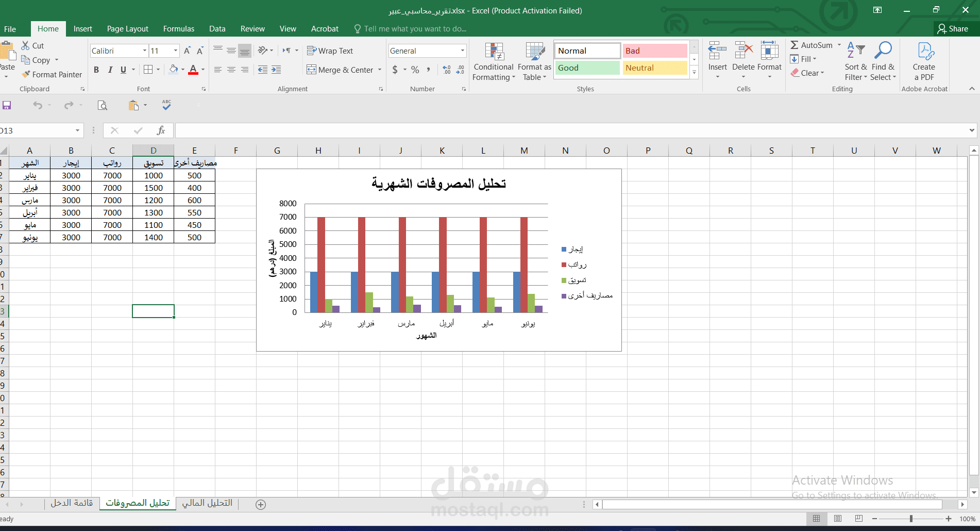
Task: Expand the Conditional Formatting menu
Action: coord(494,62)
